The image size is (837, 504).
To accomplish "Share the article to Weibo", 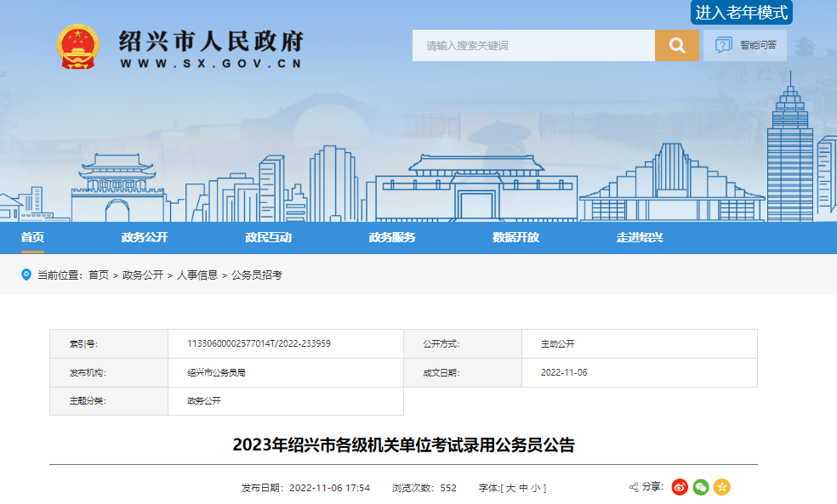I will (x=680, y=487).
